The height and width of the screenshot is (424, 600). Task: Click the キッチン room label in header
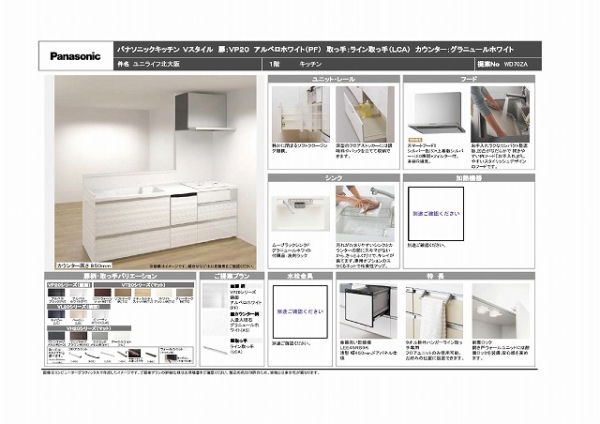[x=310, y=64]
